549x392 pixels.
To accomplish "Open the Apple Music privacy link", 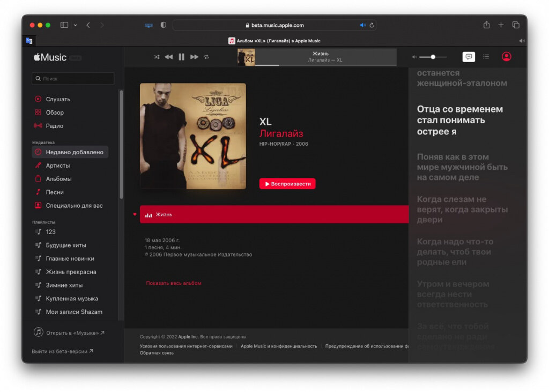I will (279, 346).
